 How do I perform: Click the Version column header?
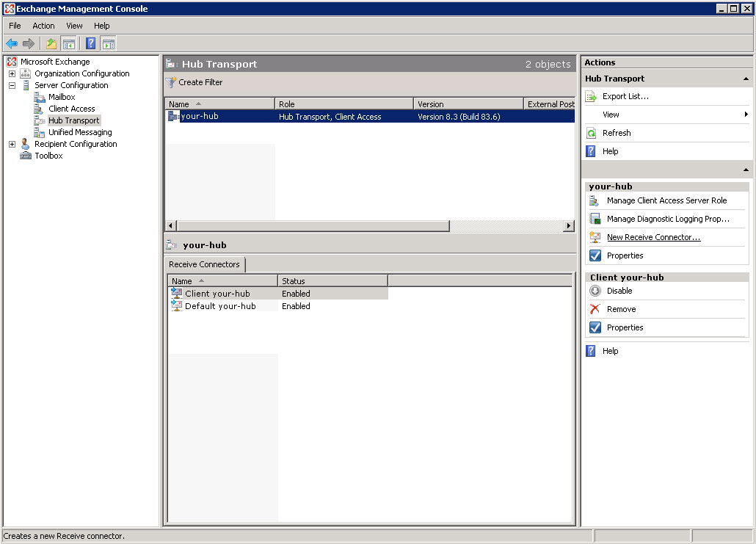tap(468, 104)
